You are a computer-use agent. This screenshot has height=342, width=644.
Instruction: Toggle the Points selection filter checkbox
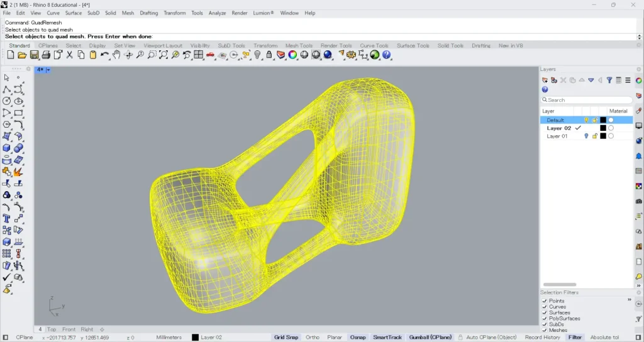[x=545, y=301]
